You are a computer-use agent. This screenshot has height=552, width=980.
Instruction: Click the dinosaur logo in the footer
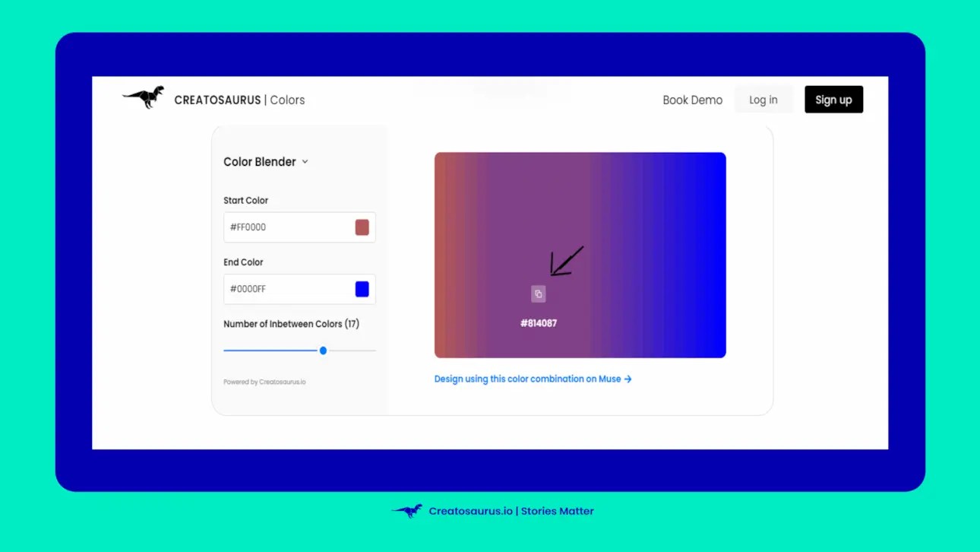coord(407,510)
